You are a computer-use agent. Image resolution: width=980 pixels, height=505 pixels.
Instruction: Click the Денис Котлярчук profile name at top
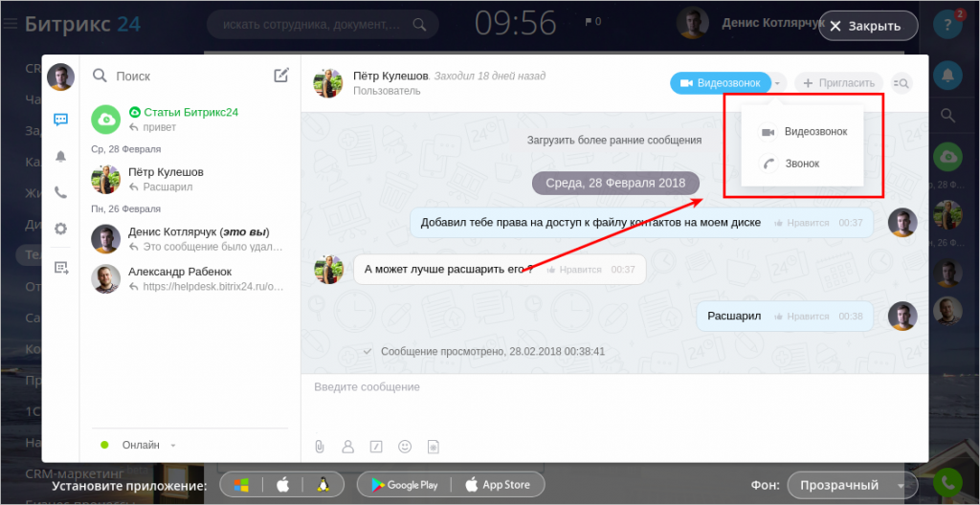click(x=771, y=23)
